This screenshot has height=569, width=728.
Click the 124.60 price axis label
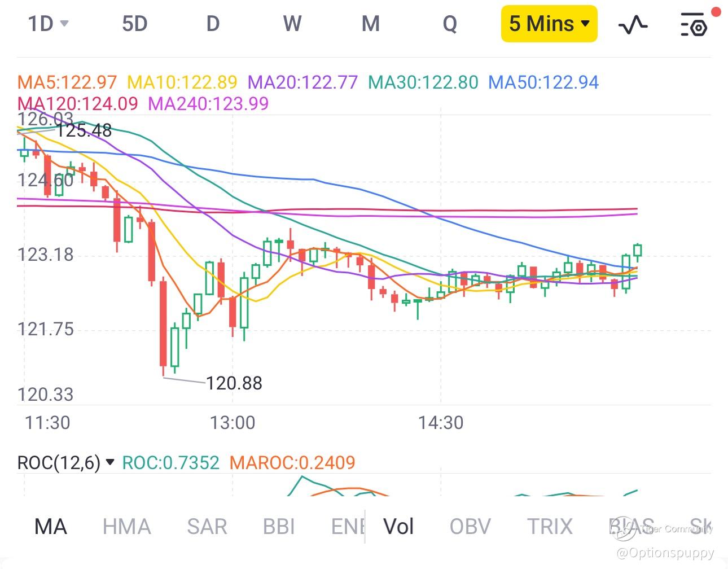(x=45, y=181)
